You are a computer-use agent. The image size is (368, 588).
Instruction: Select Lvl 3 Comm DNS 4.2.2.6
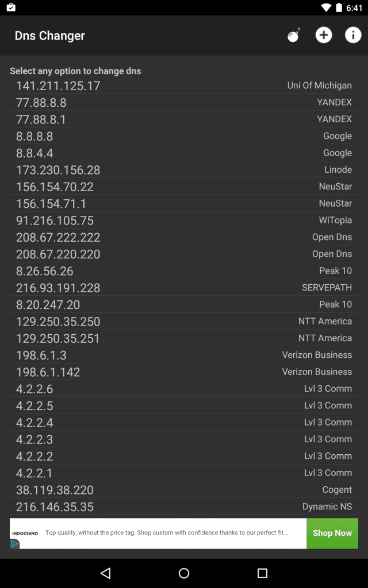tap(184, 389)
